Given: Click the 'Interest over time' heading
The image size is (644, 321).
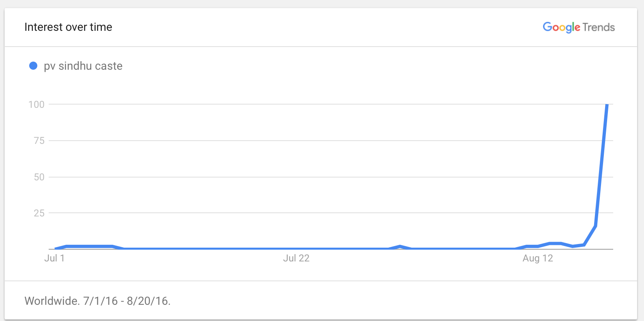Looking at the screenshot, I should (68, 27).
